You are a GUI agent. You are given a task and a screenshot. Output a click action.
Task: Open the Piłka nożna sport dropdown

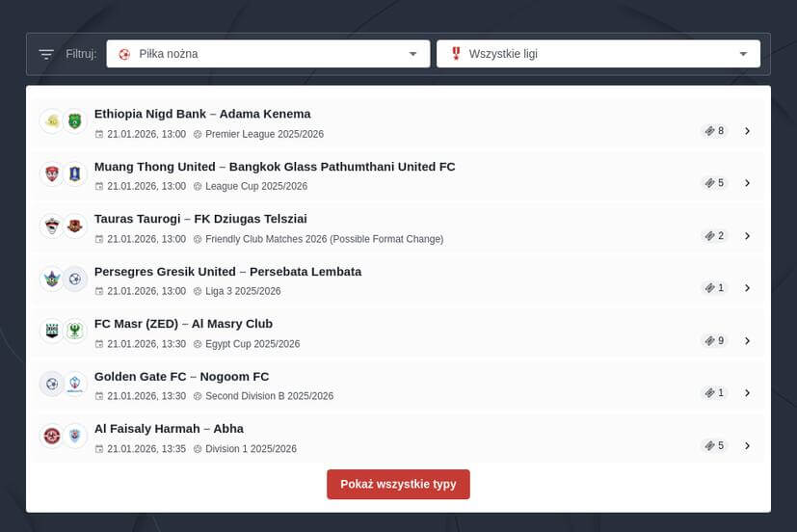(268, 54)
